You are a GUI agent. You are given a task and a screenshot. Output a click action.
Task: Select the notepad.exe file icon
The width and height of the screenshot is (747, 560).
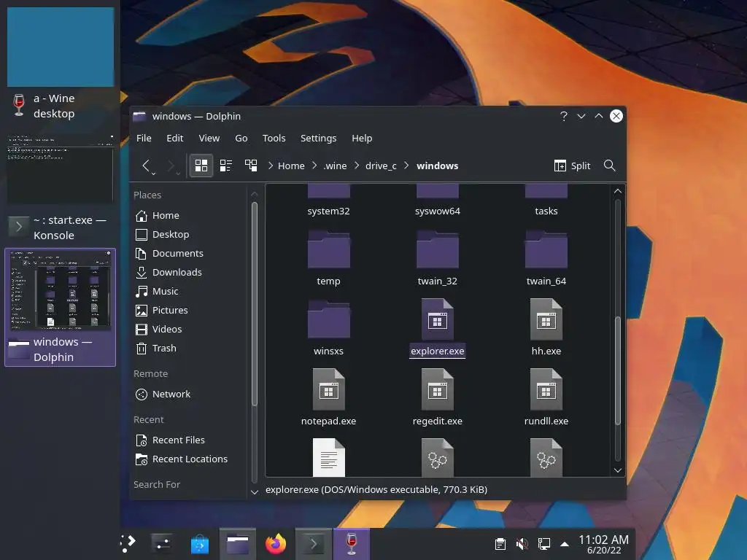pyautogui.click(x=329, y=389)
